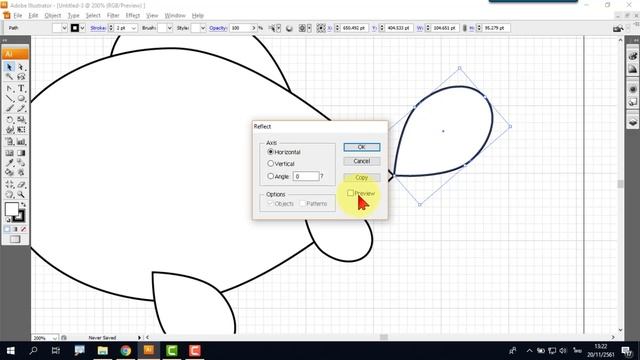Image resolution: width=640 pixels, height=360 pixels.
Task: Select the Eraser tool
Action: [21, 184]
